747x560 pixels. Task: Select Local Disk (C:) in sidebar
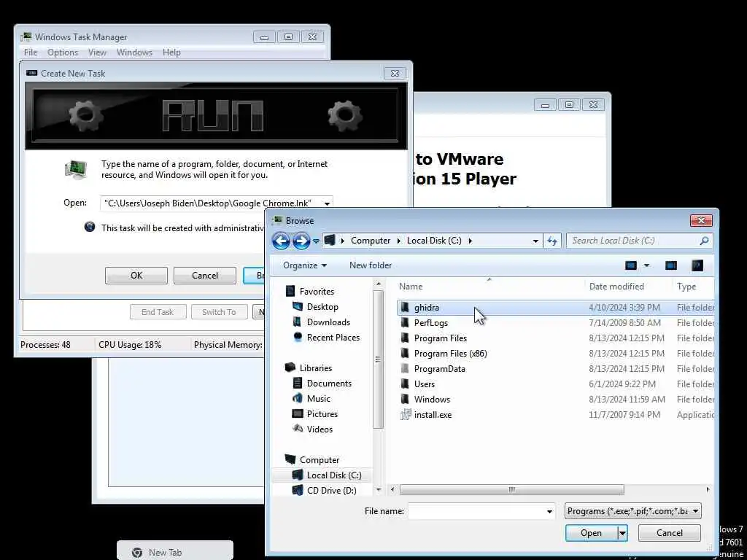tap(334, 475)
